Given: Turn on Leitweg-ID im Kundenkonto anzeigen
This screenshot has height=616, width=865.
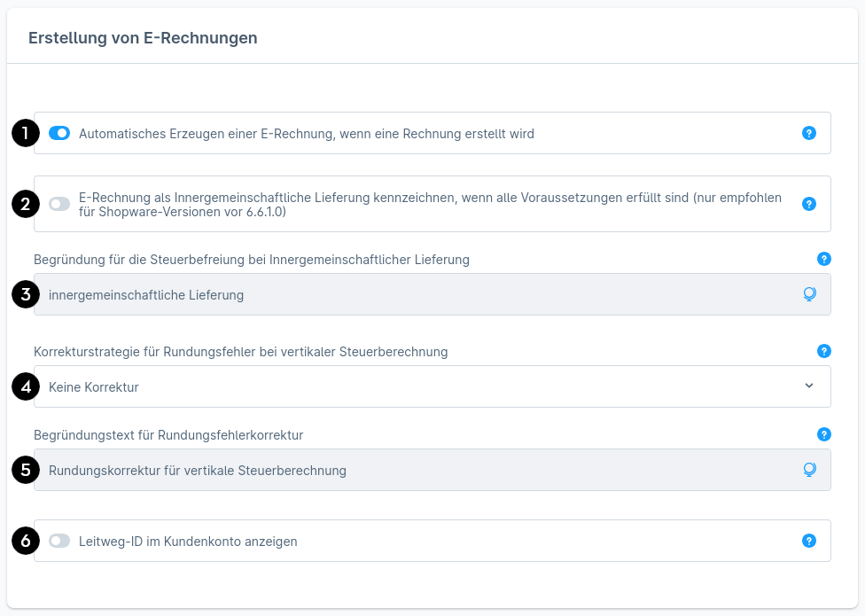Looking at the screenshot, I should 59,541.
